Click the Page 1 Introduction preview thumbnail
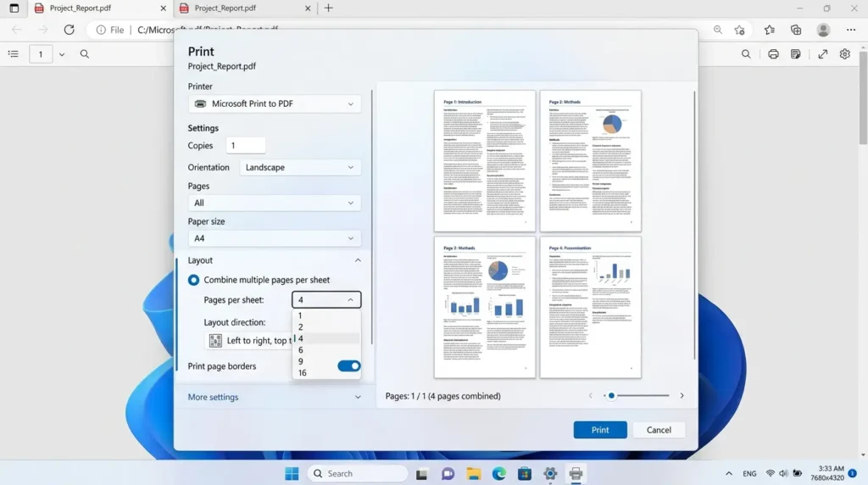Viewport: 868px width, 485px height. coord(485,161)
